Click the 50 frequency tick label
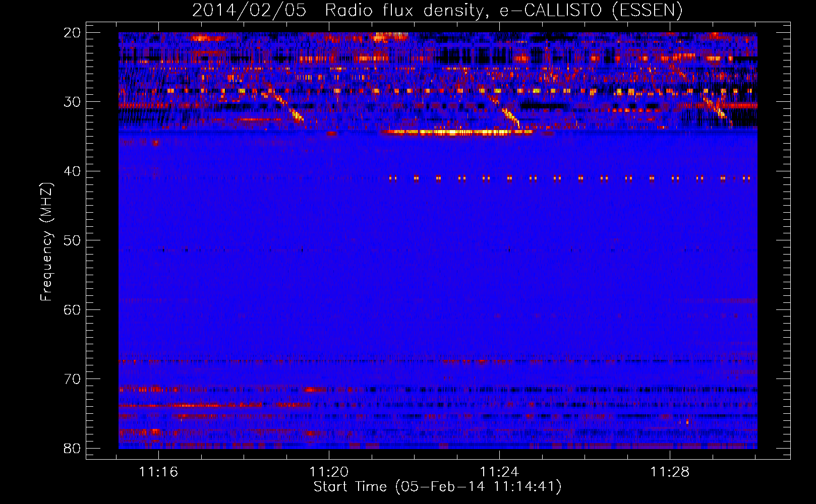This screenshot has width=816, height=504. [72, 240]
